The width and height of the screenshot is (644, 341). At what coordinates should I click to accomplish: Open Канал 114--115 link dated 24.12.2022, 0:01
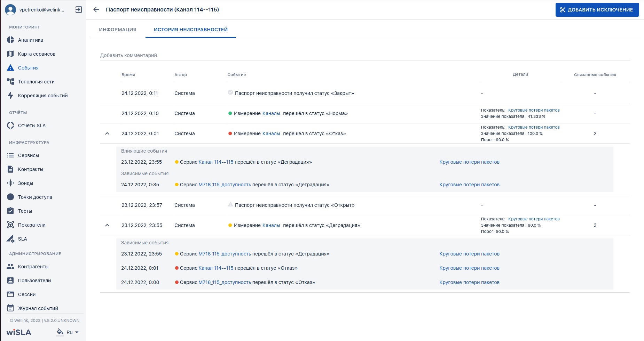(x=216, y=268)
